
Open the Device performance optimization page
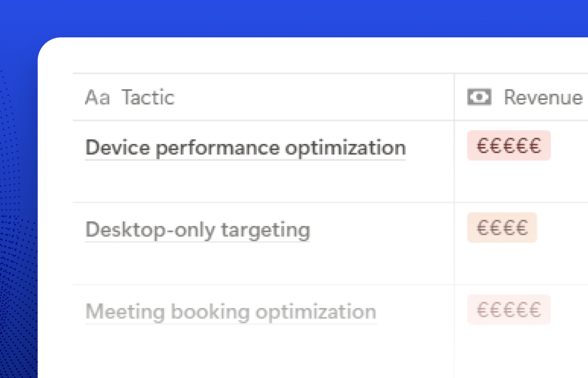point(245,148)
